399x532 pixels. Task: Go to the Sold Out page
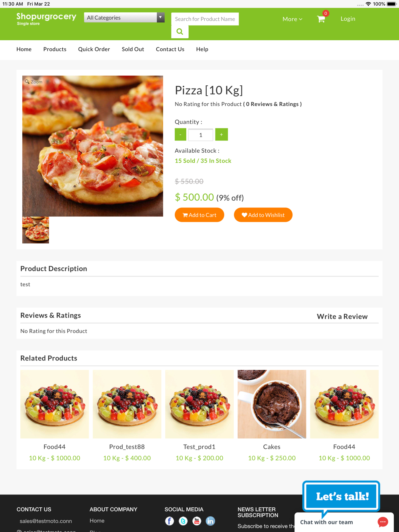[x=133, y=49]
